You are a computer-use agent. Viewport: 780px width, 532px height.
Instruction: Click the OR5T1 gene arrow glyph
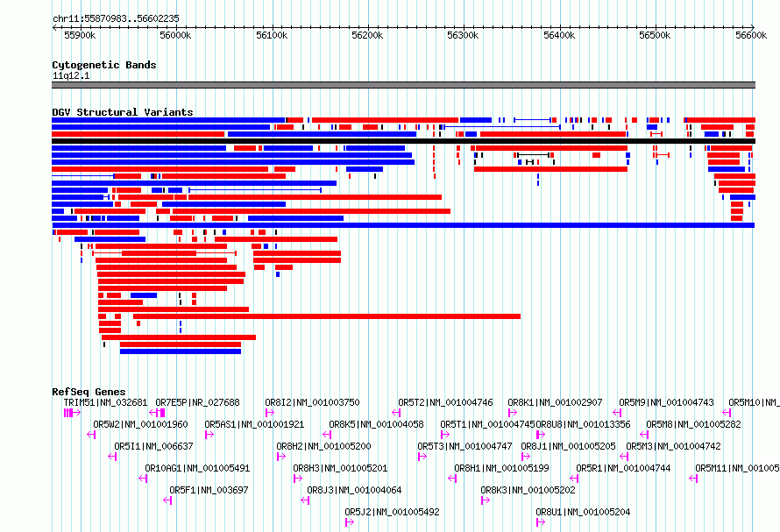pos(445,435)
